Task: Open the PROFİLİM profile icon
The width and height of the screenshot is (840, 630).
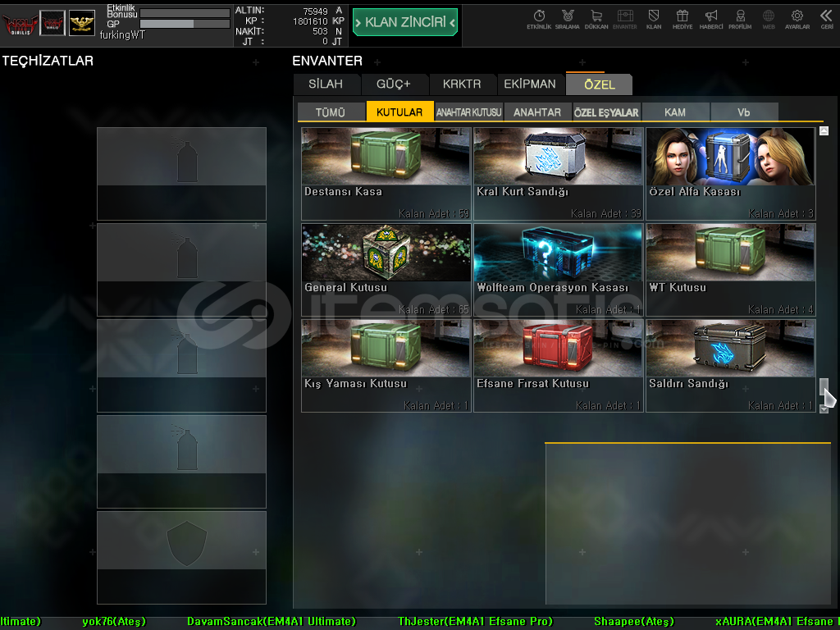Action: [x=740, y=19]
